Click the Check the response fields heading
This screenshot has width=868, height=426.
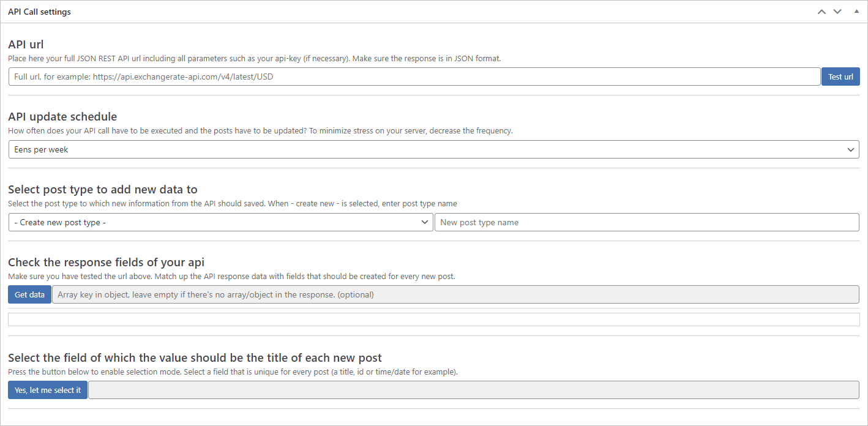click(x=106, y=262)
